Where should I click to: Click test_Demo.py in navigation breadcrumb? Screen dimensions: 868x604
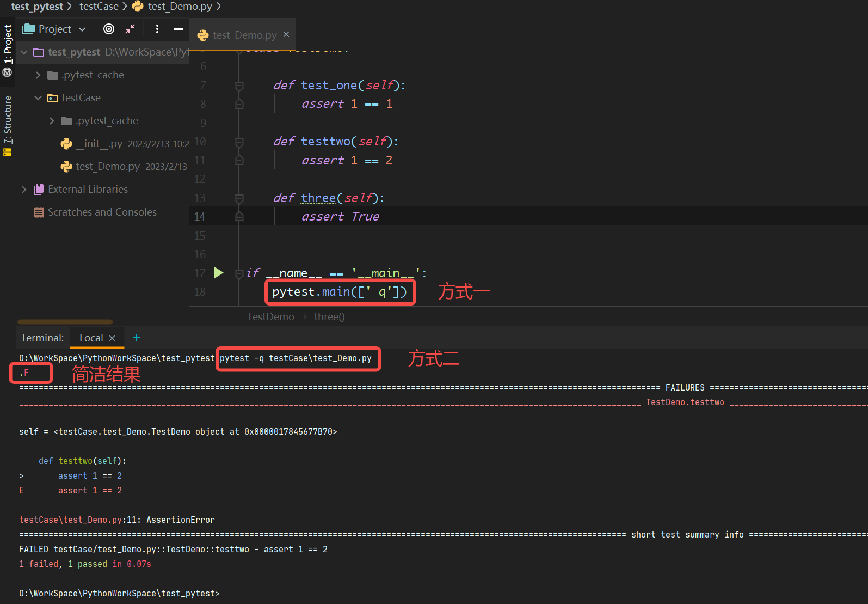[180, 7]
